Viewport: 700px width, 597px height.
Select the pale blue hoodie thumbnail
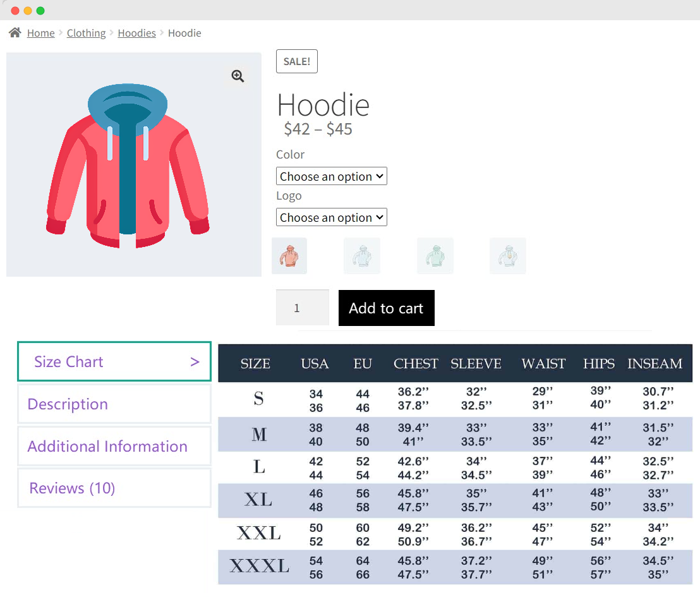pyautogui.click(x=361, y=255)
